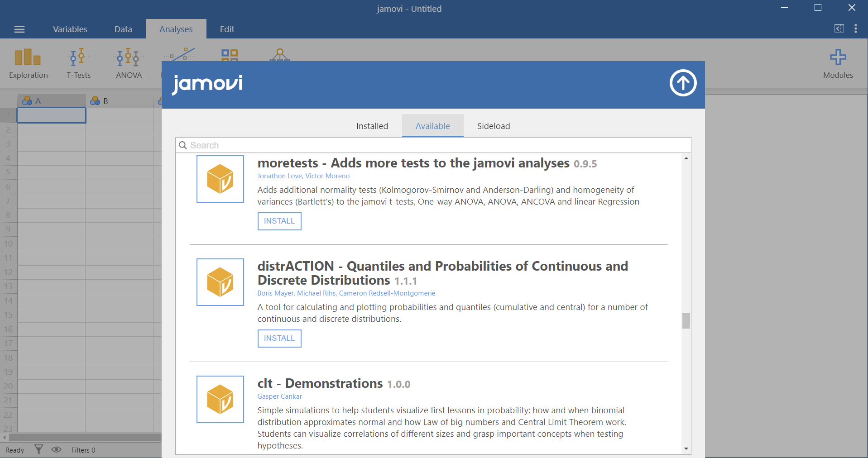Switch to the Installed tab
This screenshot has height=458, width=868.
point(372,126)
